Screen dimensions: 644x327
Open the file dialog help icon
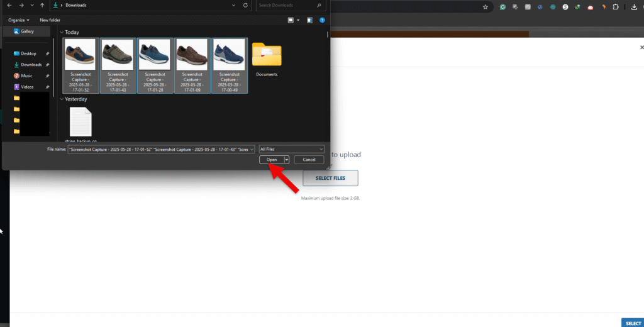click(x=322, y=20)
